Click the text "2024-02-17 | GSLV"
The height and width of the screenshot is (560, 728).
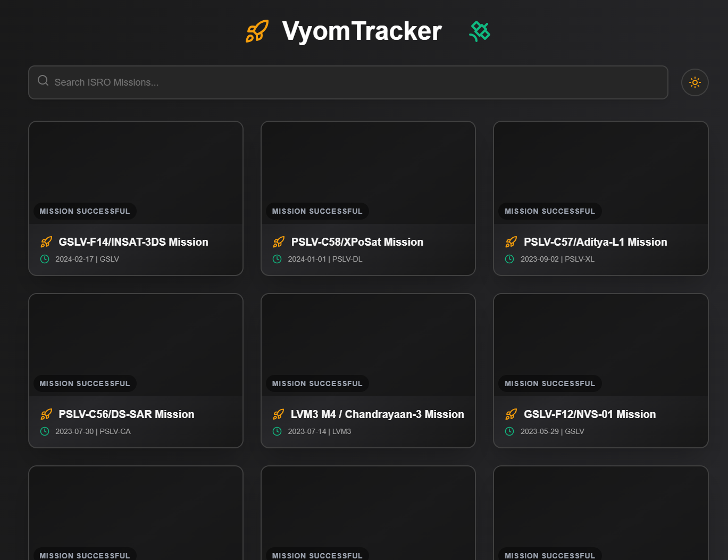[x=87, y=259]
